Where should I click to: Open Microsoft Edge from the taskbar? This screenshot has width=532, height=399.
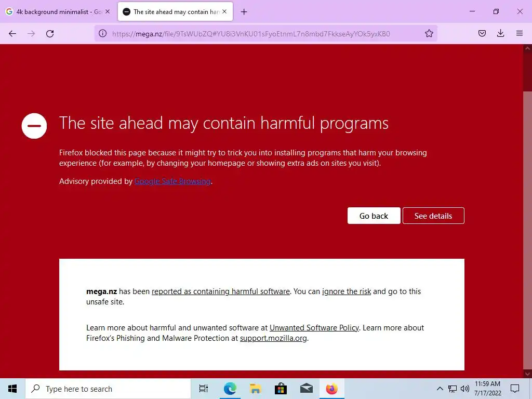coord(230,389)
